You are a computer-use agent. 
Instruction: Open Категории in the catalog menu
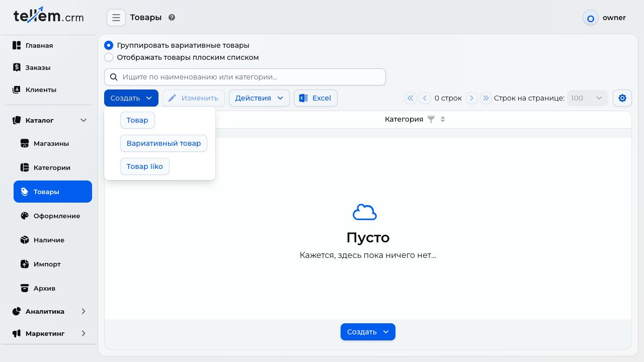coord(53,167)
